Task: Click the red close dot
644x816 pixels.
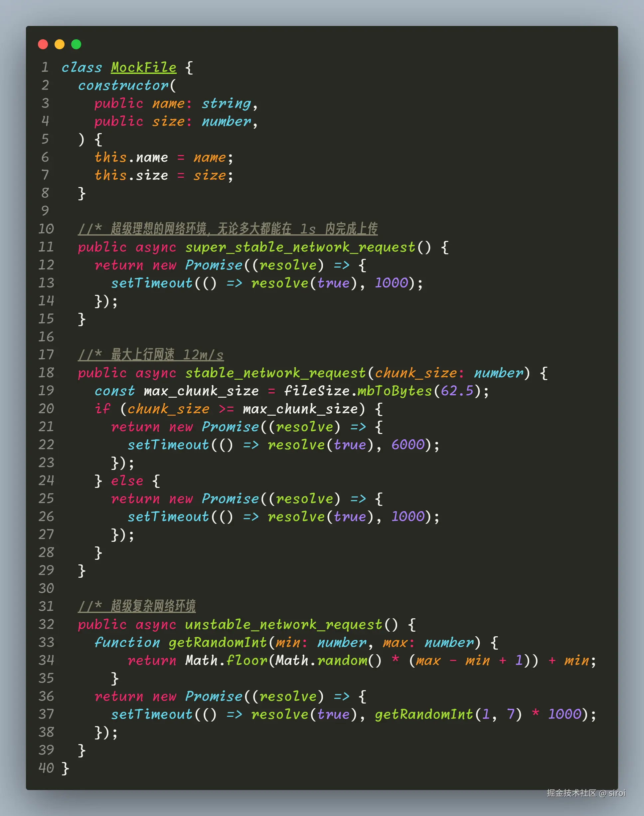Action: [x=43, y=44]
